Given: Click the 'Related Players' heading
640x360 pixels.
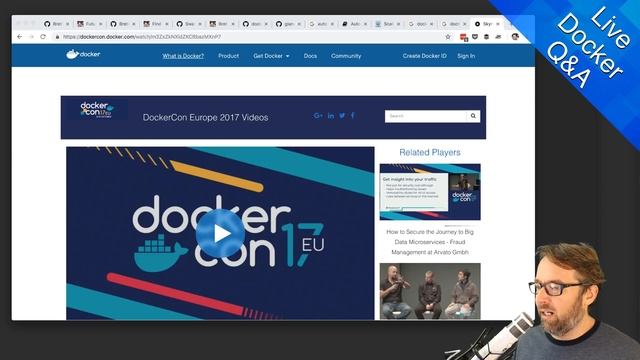Looking at the screenshot, I should (x=430, y=152).
